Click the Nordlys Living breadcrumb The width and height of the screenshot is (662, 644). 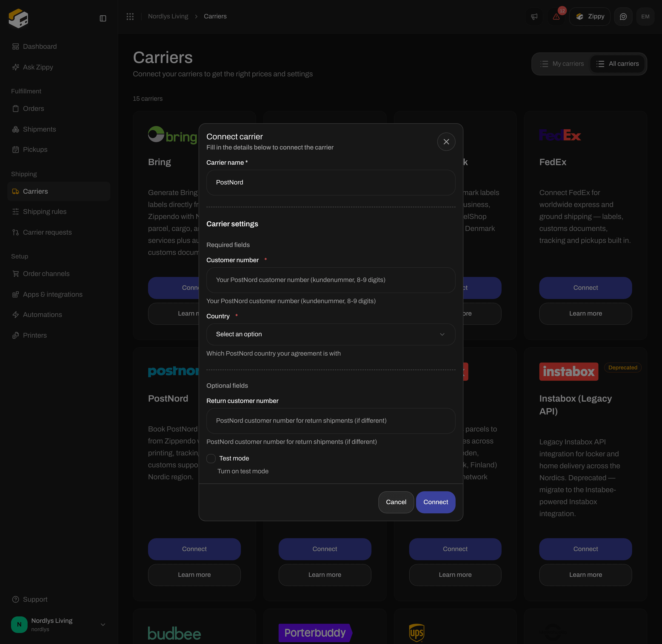[x=168, y=16]
